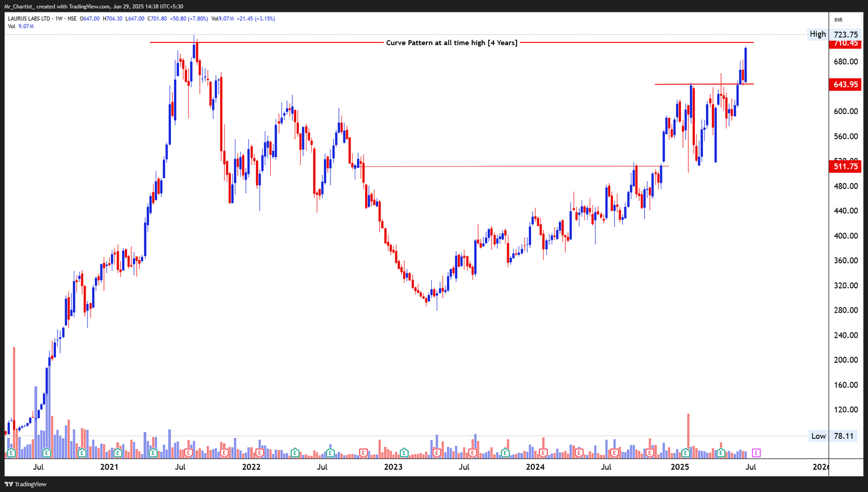Select the 511.75 horizontal support line
This screenshot has height=492, width=868.
(515, 166)
